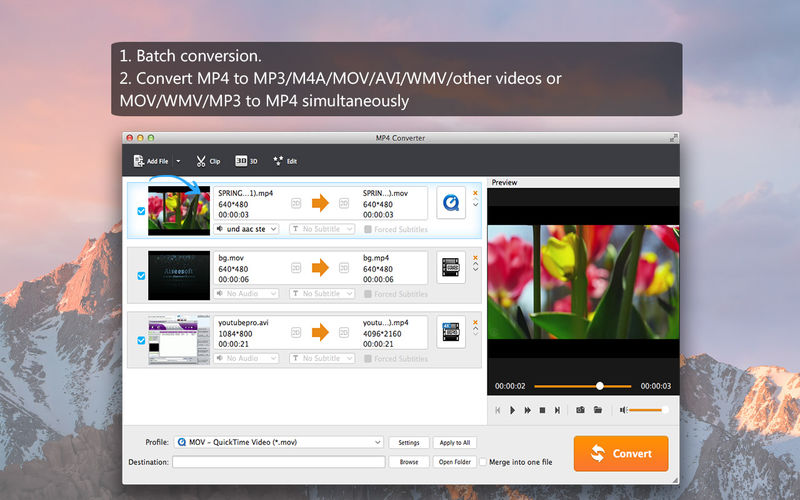Image resolution: width=800 pixels, height=500 pixels.
Task: Click the 4096*2160 output resolution text
Action: pyautogui.click(x=382, y=334)
